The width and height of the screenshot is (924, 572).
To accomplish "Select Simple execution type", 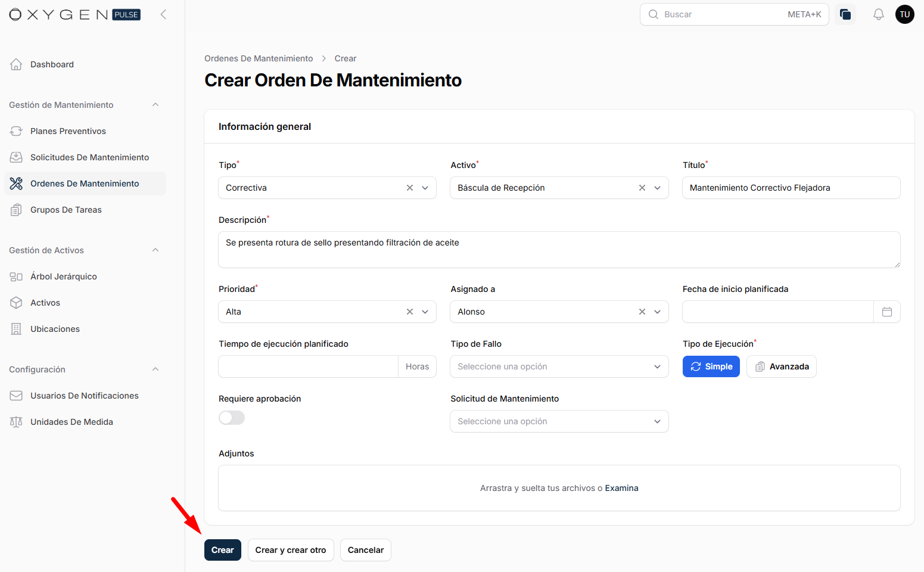I will tap(711, 366).
